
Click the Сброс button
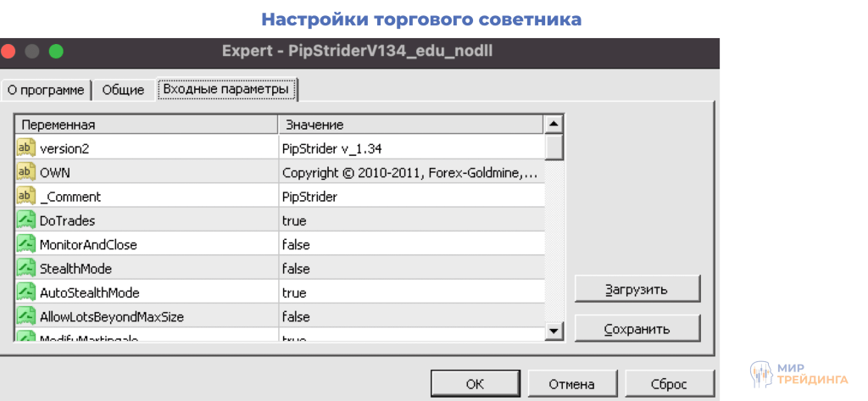coord(670,384)
